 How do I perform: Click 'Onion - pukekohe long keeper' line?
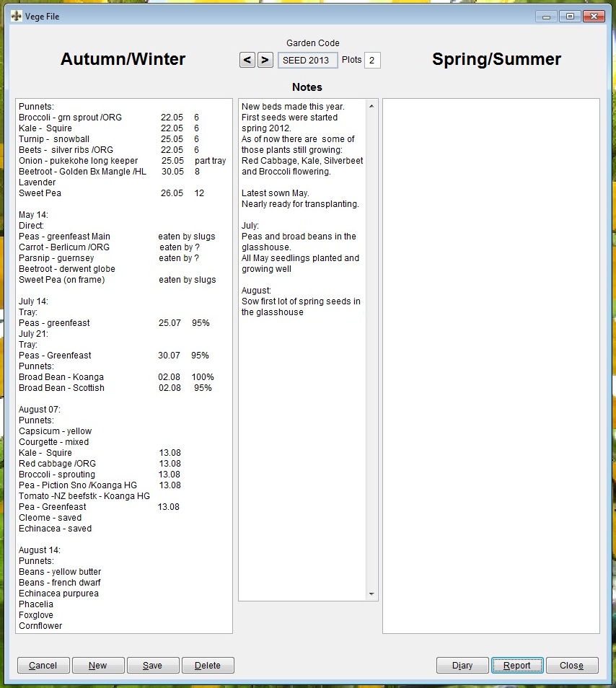tap(78, 161)
